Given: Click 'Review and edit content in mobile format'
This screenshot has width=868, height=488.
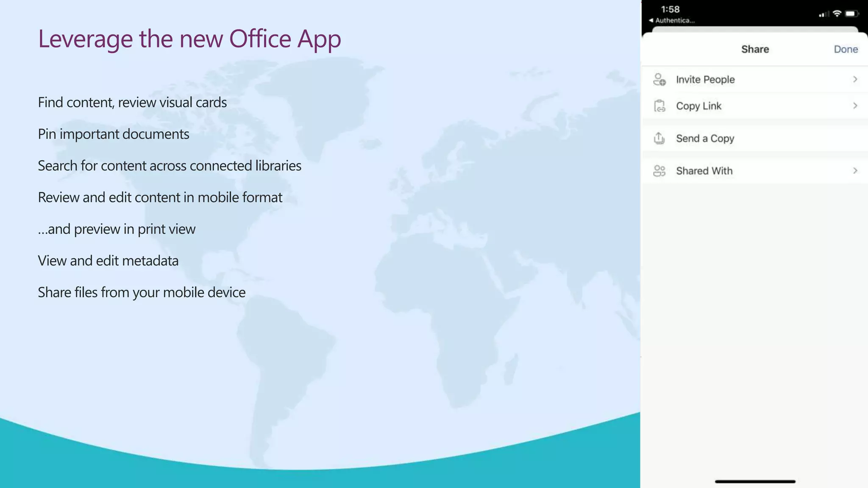Looking at the screenshot, I should pyautogui.click(x=160, y=197).
